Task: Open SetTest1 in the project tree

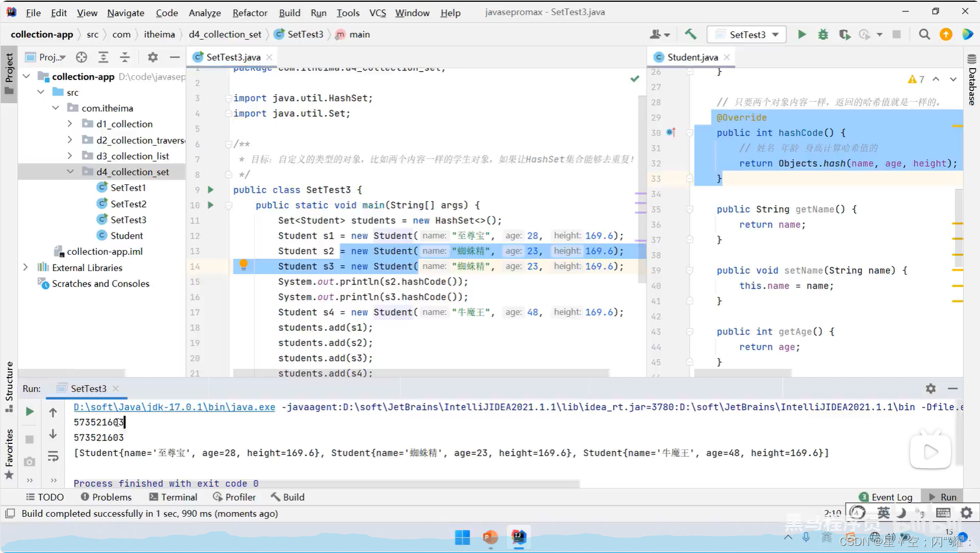Action: (128, 187)
